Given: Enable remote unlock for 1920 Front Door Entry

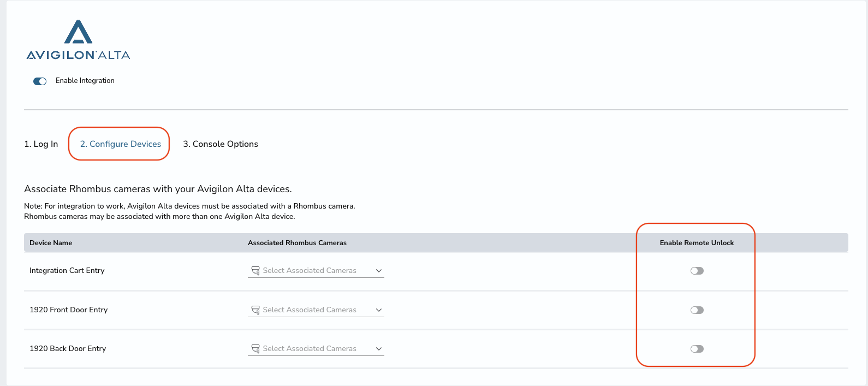Looking at the screenshot, I should (x=697, y=310).
